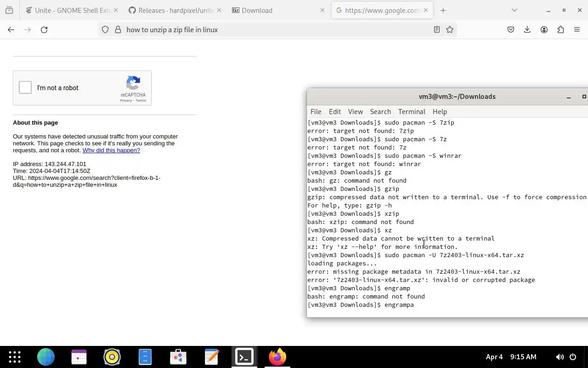Open reCAPTCHA Terms link
Screen dimensions: 588x368
coord(141,100)
